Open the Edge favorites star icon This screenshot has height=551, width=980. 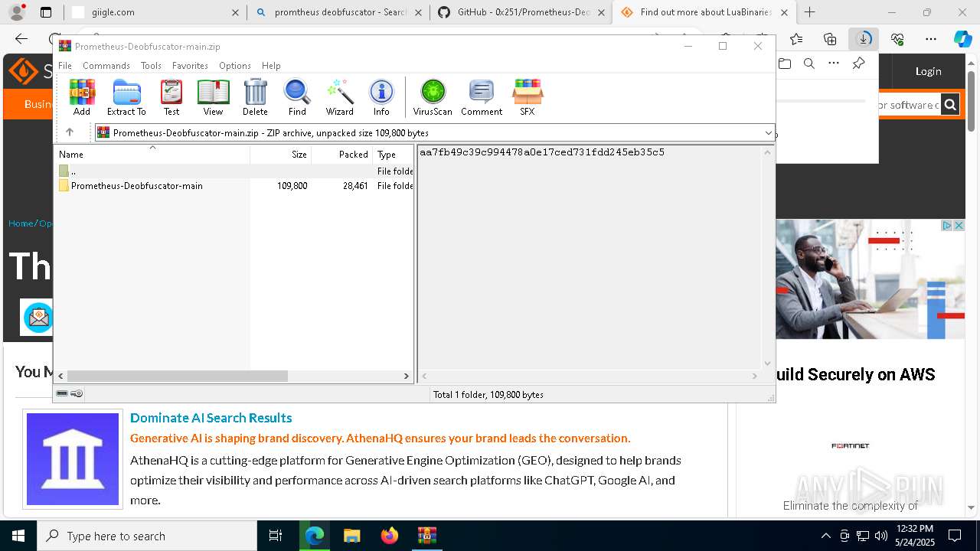pos(796,39)
